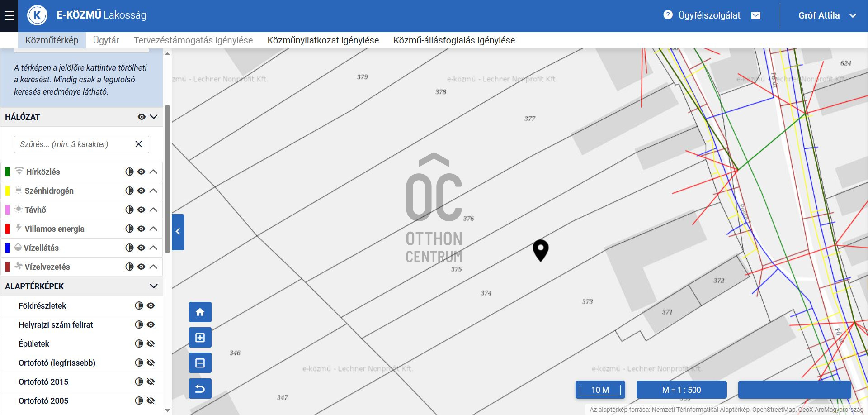Open the hamburger menu
Screen dimensions: 868x415
coord(9,16)
